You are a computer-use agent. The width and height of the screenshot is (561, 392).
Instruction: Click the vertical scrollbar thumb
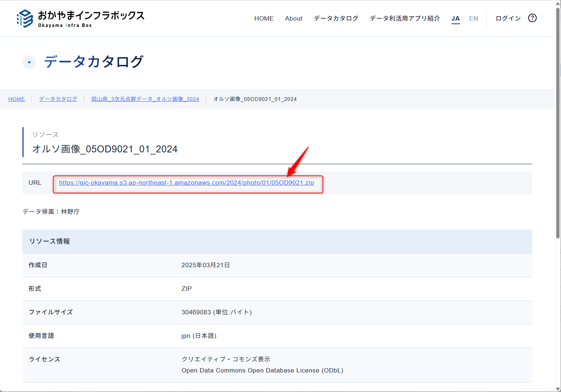(558, 121)
